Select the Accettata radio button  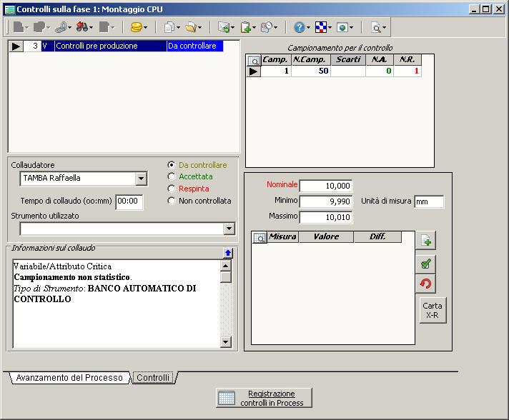click(171, 176)
